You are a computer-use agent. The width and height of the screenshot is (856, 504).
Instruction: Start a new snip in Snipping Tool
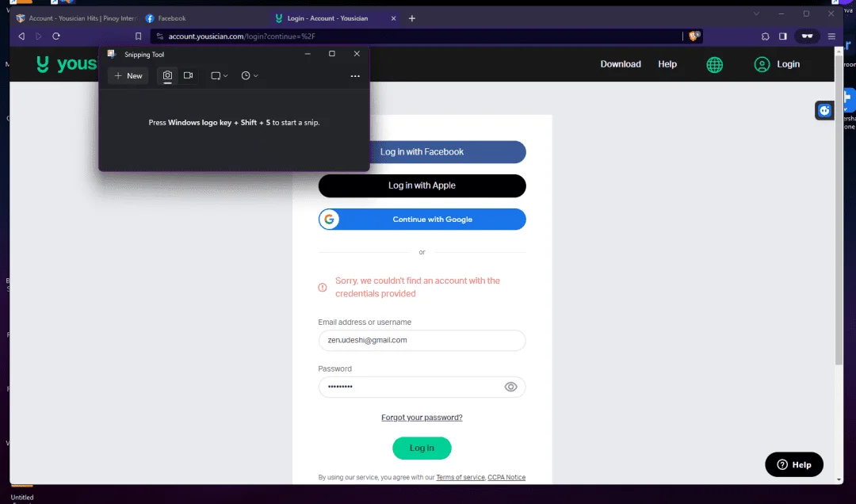click(x=128, y=76)
